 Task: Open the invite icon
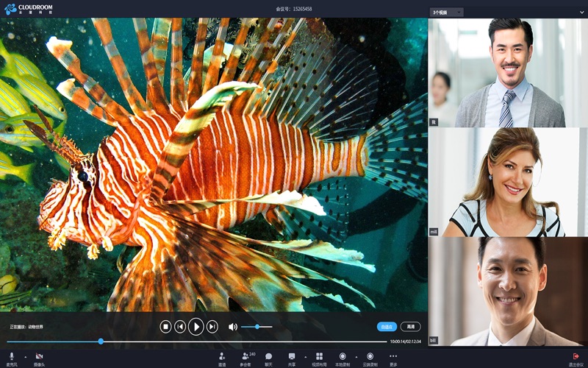[x=222, y=357]
